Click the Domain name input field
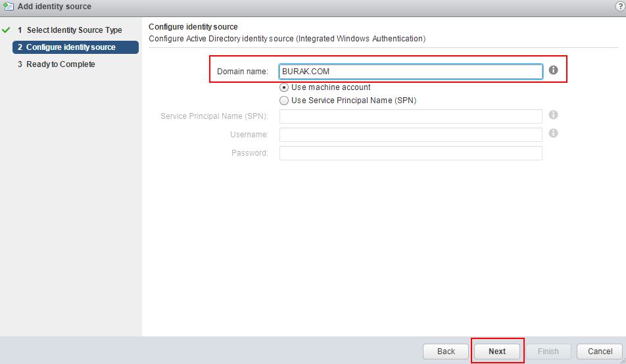 point(411,72)
